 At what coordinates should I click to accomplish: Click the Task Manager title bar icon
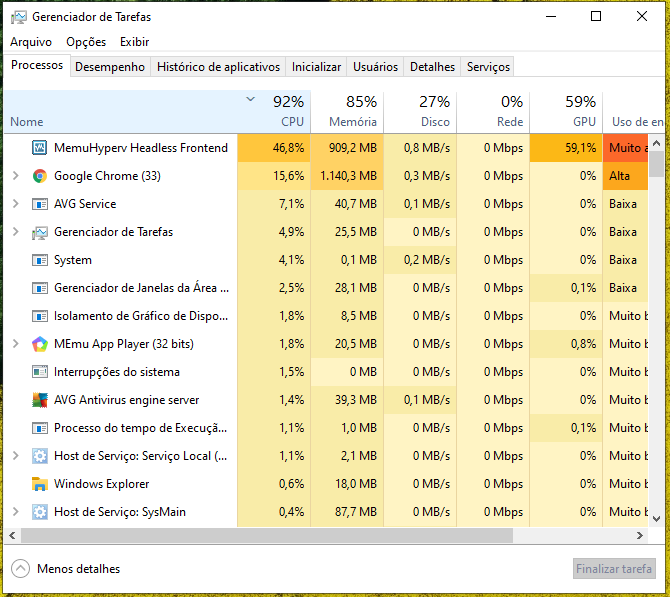point(18,17)
